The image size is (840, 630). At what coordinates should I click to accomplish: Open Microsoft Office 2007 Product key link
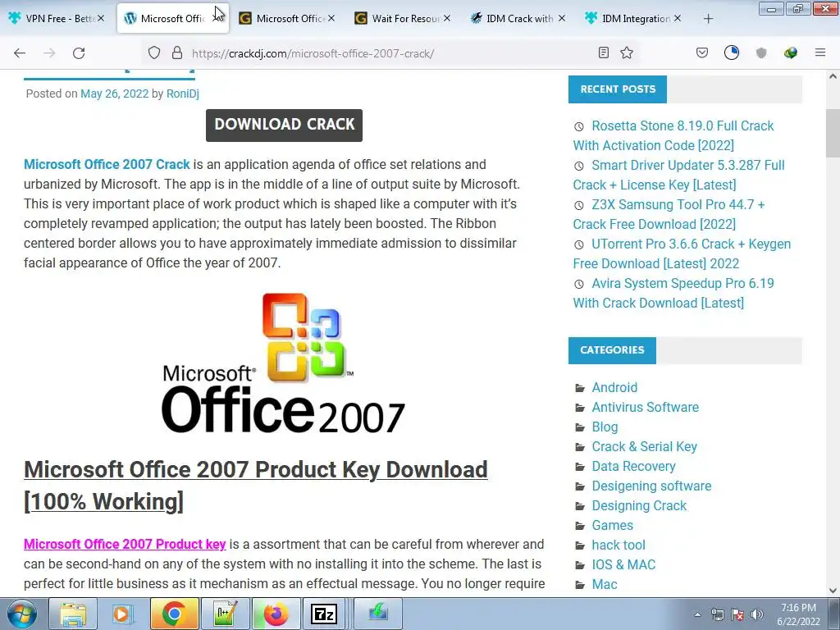click(x=125, y=544)
